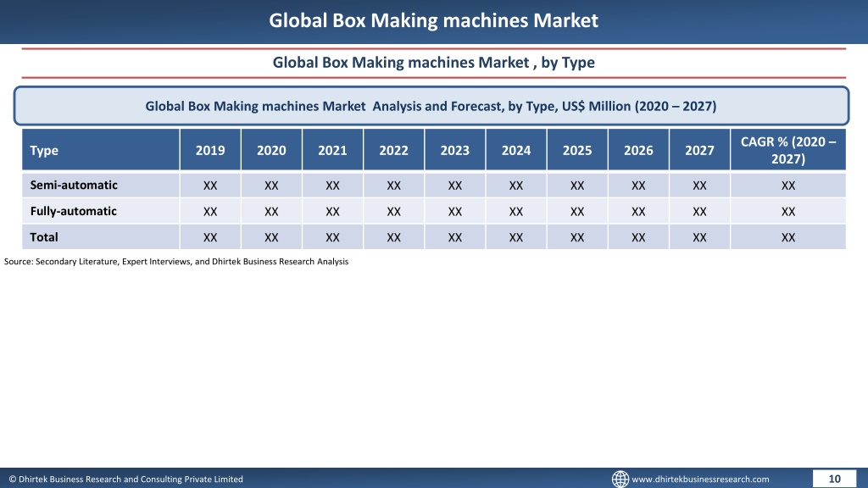868x488 pixels.
Task: Select the Semi-automatic 2023 XX cell
Action: [455, 186]
